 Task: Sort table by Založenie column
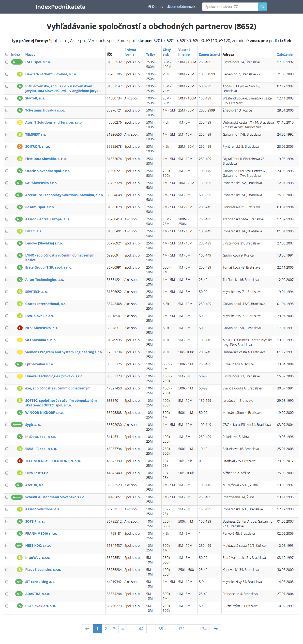(x=285, y=54)
